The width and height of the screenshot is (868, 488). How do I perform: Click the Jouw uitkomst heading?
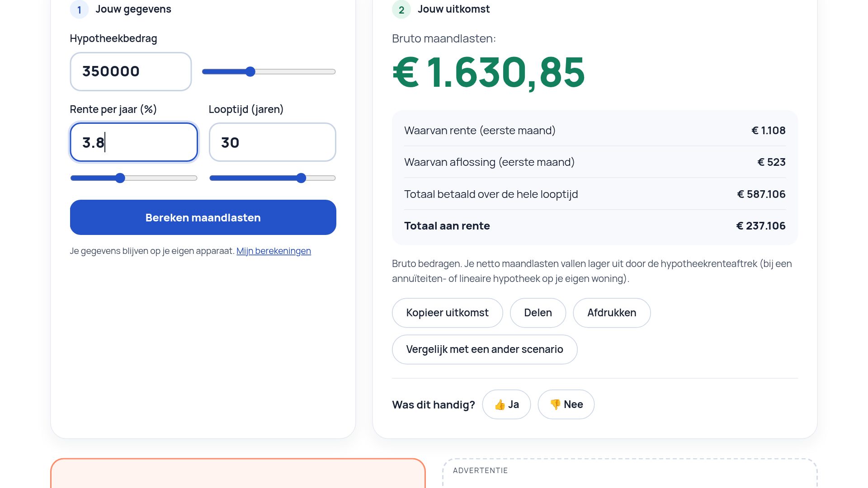click(453, 9)
